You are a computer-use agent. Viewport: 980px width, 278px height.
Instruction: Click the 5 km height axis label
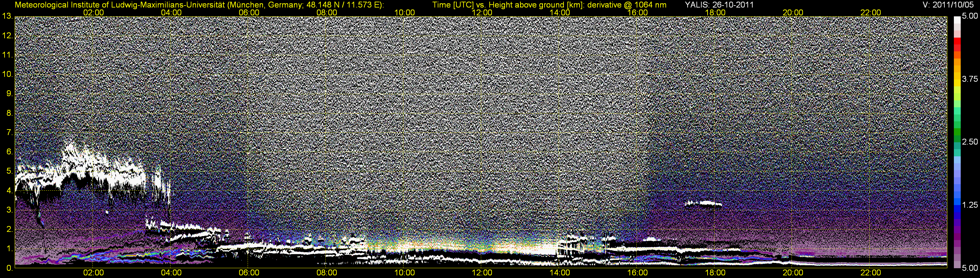(10, 171)
